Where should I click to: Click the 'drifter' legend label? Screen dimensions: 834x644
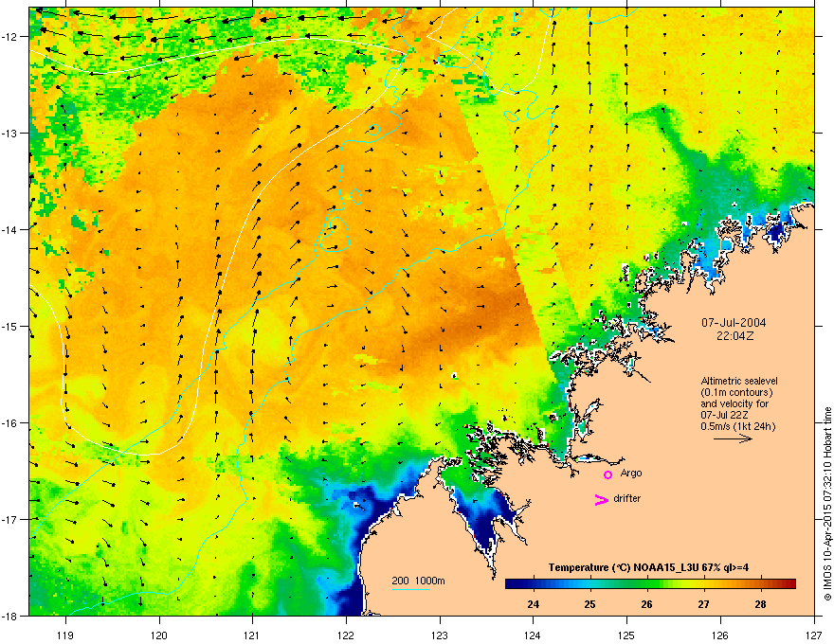(x=627, y=498)
